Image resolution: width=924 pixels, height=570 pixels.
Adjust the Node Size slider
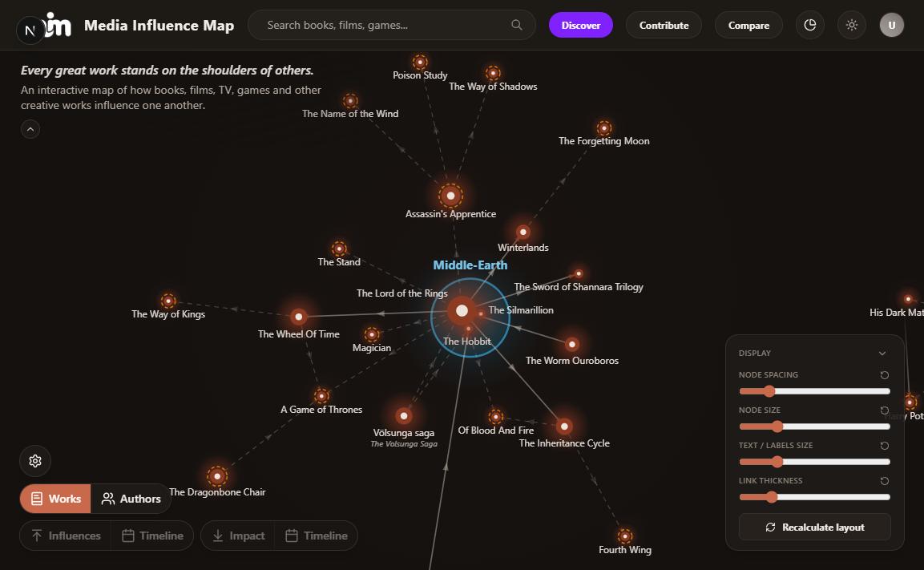[814, 426]
